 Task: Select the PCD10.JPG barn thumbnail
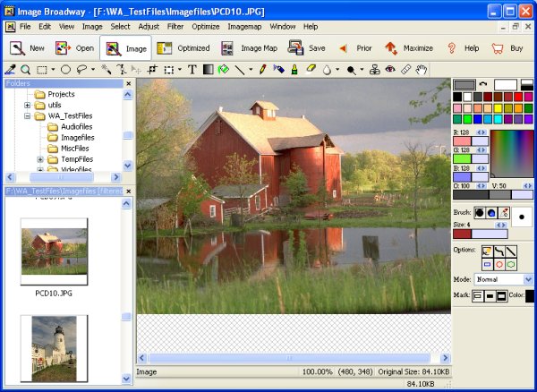[x=54, y=251]
